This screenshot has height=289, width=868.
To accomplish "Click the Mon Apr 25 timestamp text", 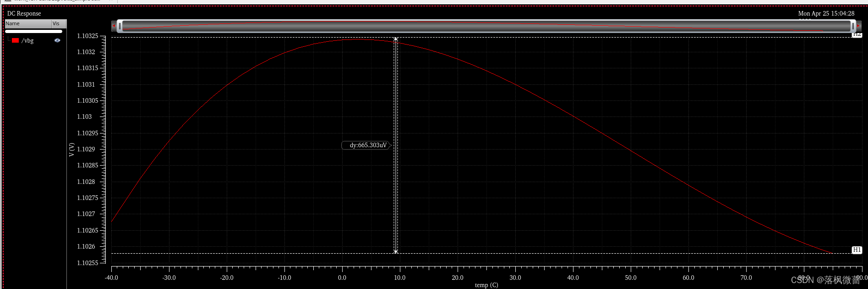I will click(x=826, y=14).
